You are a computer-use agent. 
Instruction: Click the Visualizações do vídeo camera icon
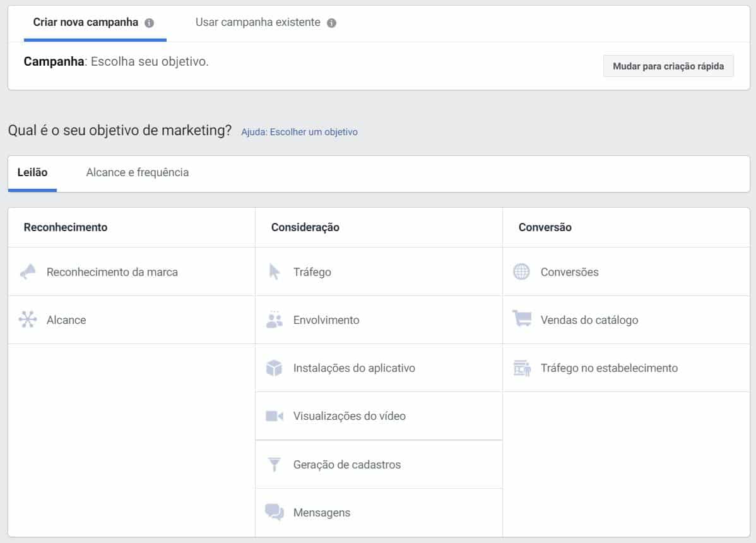[275, 415]
